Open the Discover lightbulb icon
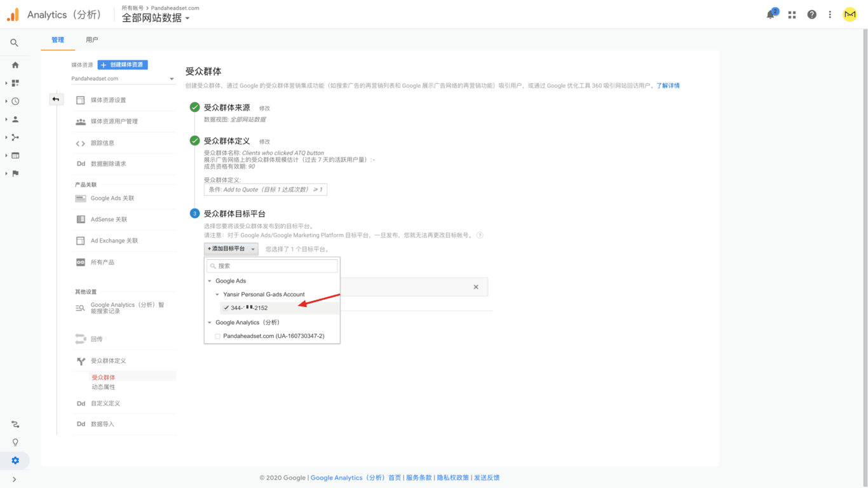The image size is (868, 488). (x=15, y=442)
